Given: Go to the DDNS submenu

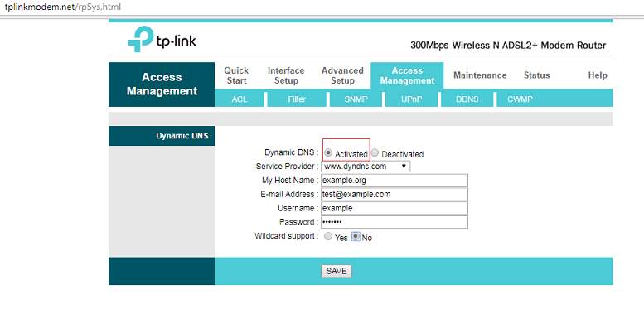Looking at the screenshot, I should 467,99.
